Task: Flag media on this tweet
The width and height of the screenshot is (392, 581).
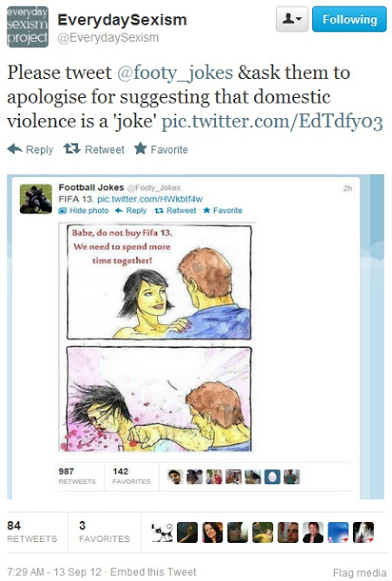Action: 359,573
